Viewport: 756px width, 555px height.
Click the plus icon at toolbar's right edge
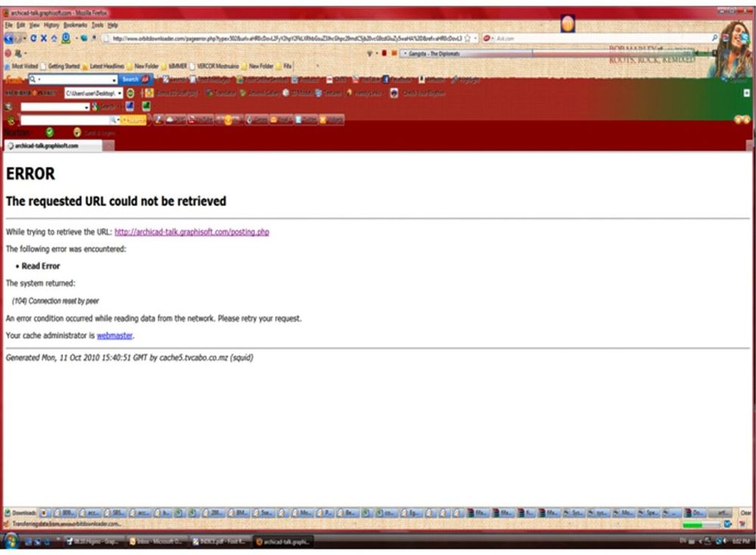pos(747,93)
